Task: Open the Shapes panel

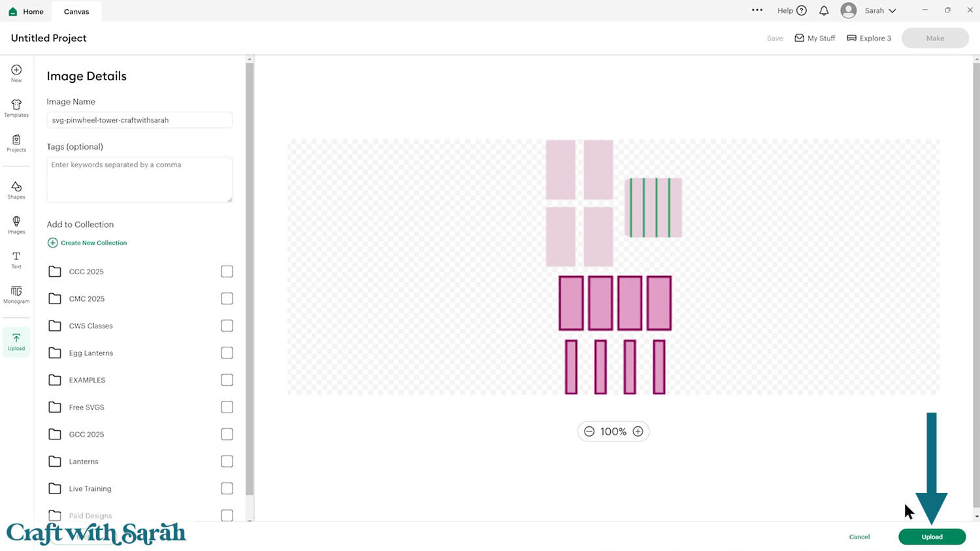Action: (x=16, y=190)
